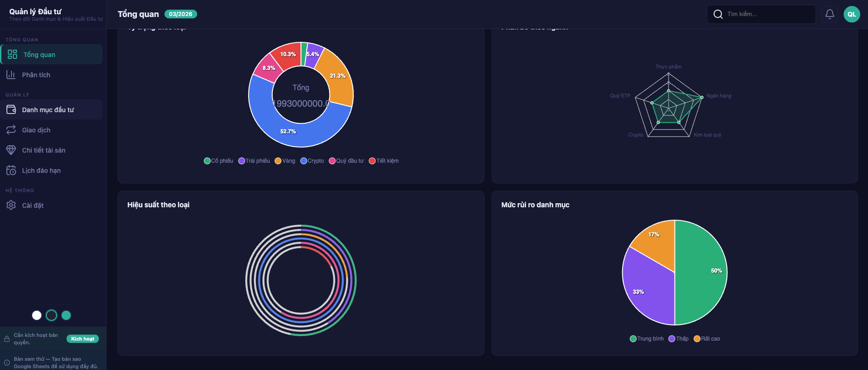Open notifications bell icon
Screen dimensions: 868x370
click(x=829, y=14)
